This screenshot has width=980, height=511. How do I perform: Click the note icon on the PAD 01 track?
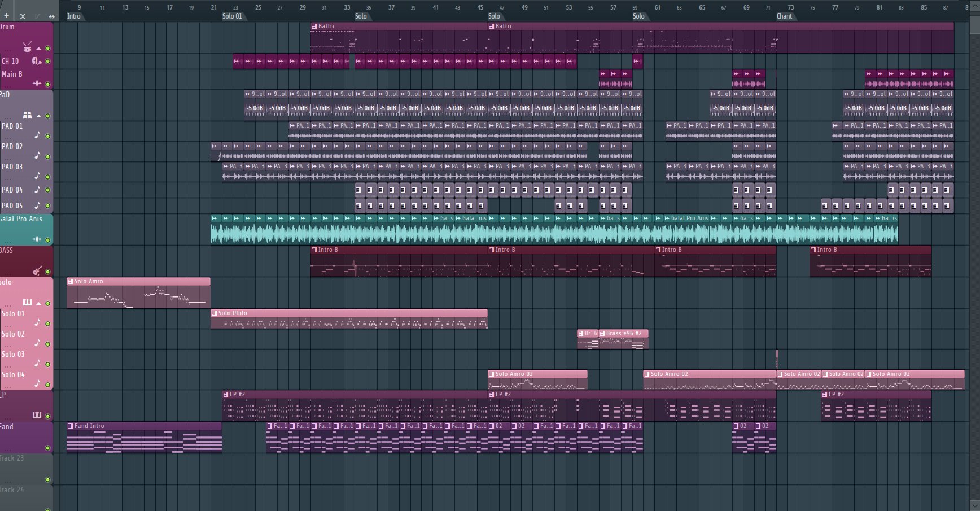tap(37, 135)
